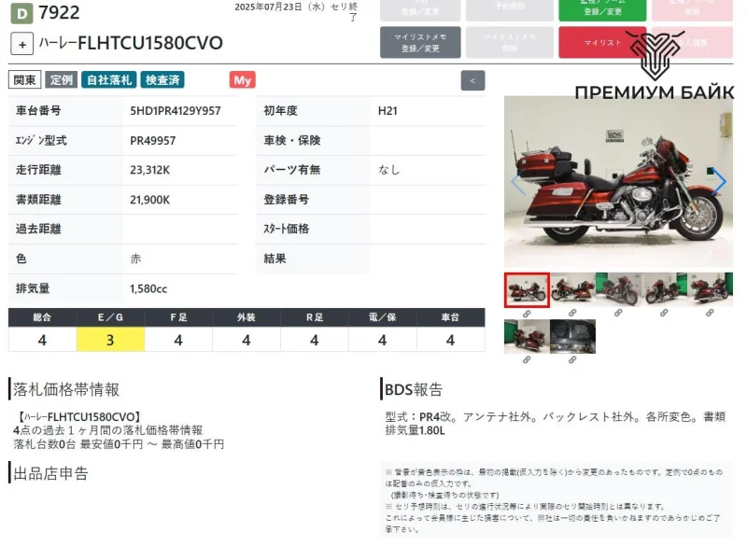Toggle the red My tag
This screenshot has width=747, height=560.
coord(243,80)
